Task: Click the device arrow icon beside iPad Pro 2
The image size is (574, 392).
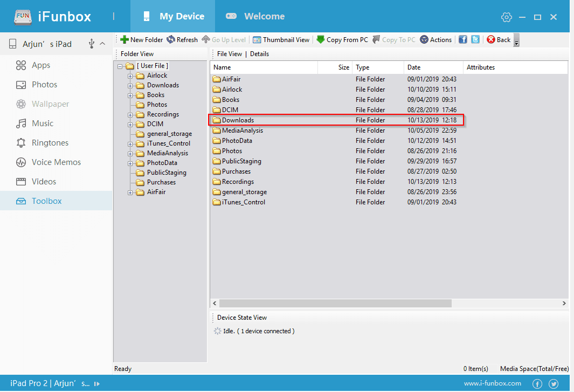Action: (x=97, y=384)
